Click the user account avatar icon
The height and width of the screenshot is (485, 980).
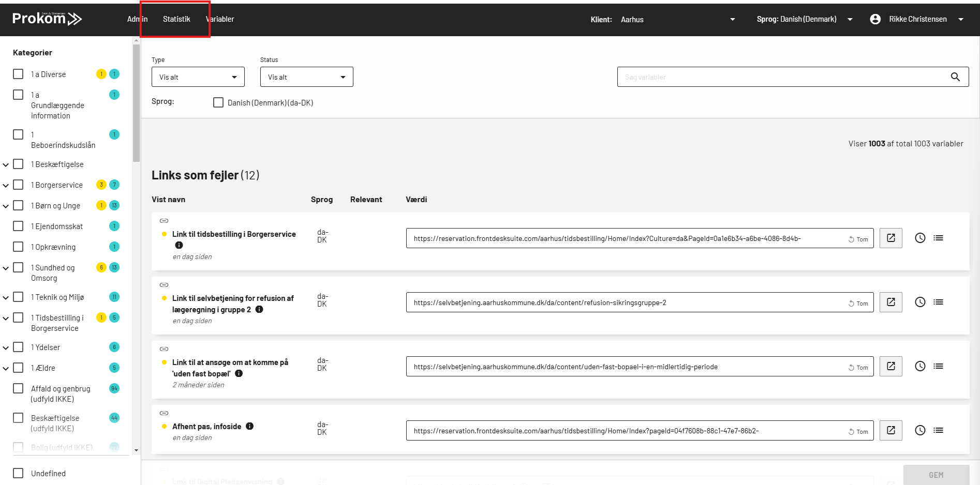[875, 19]
